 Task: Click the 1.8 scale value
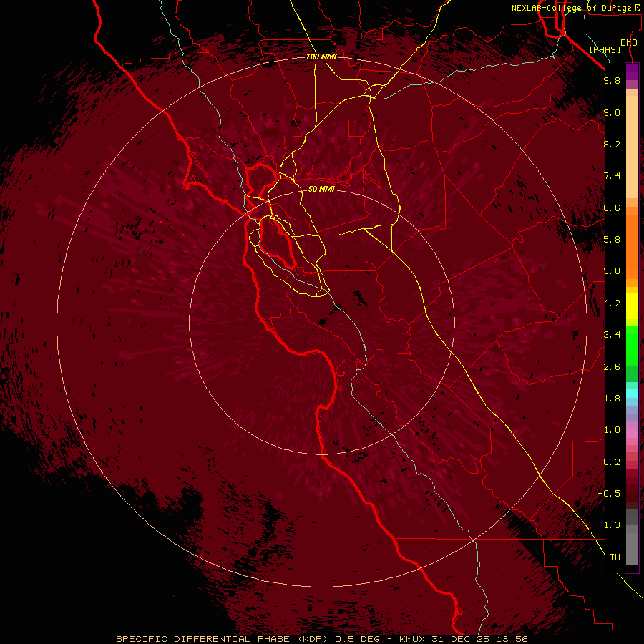click(x=612, y=399)
